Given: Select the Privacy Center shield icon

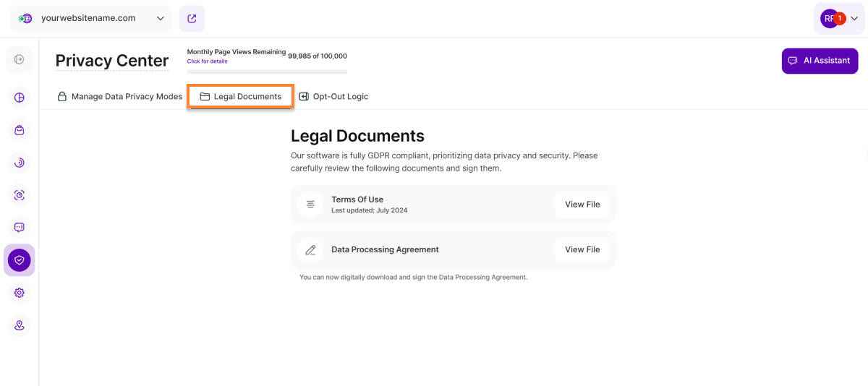Looking at the screenshot, I should click(19, 260).
